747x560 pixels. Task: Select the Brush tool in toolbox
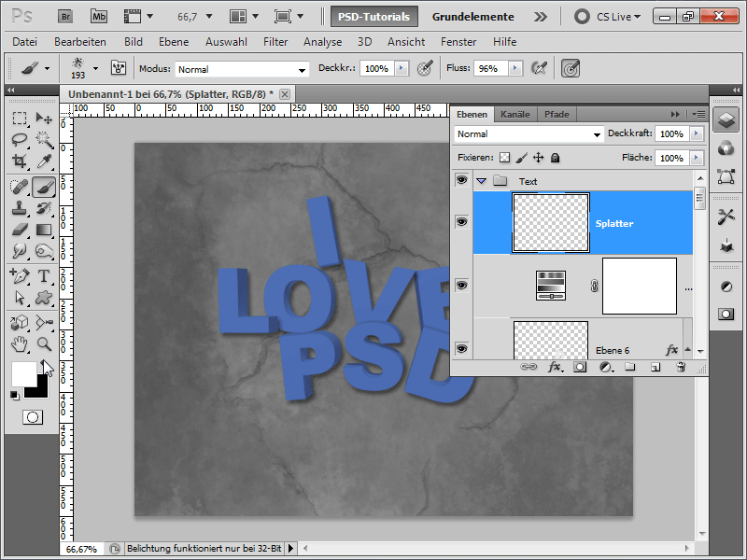44,188
